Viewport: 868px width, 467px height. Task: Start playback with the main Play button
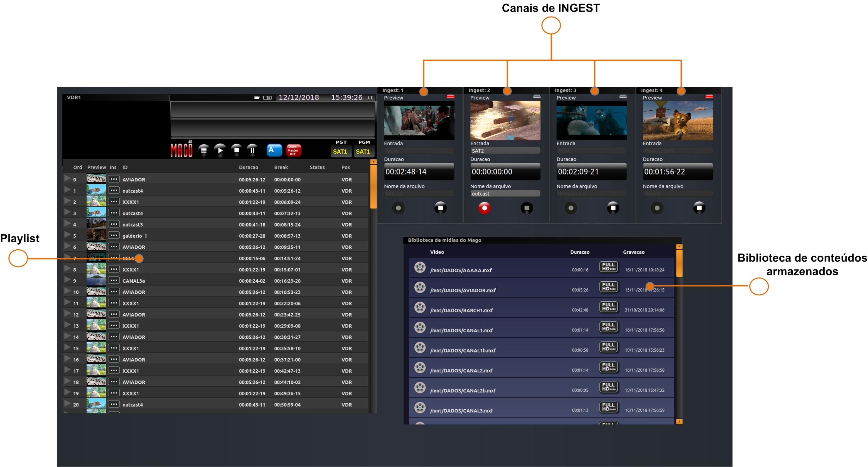(220, 150)
